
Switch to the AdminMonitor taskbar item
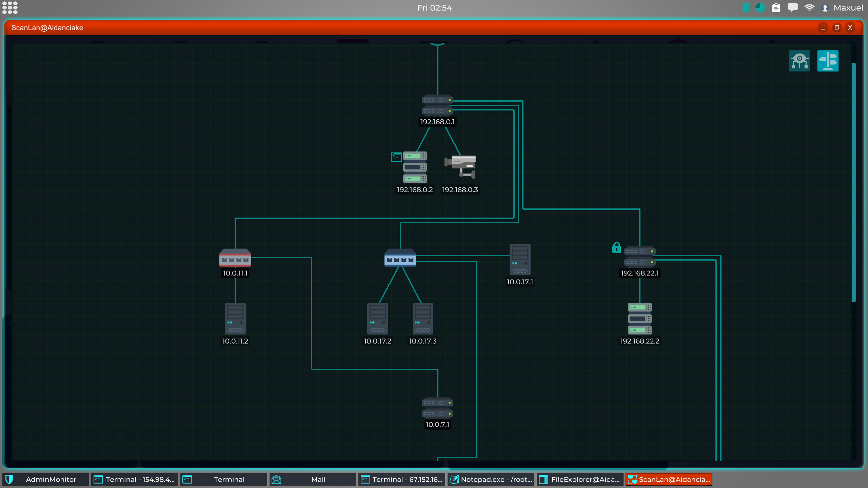click(46, 480)
